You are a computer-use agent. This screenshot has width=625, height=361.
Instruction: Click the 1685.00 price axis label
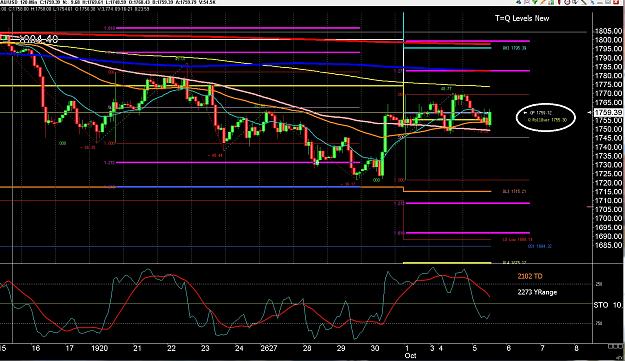click(608, 245)
